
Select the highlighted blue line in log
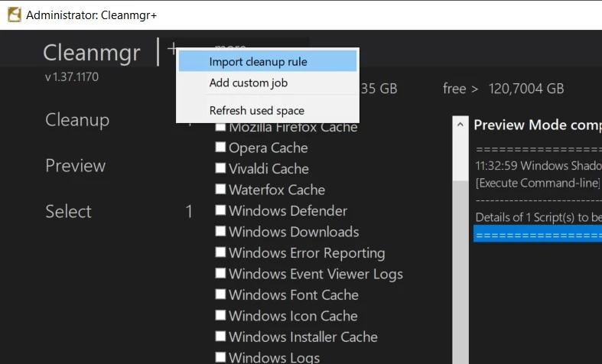tap(538, 234)
